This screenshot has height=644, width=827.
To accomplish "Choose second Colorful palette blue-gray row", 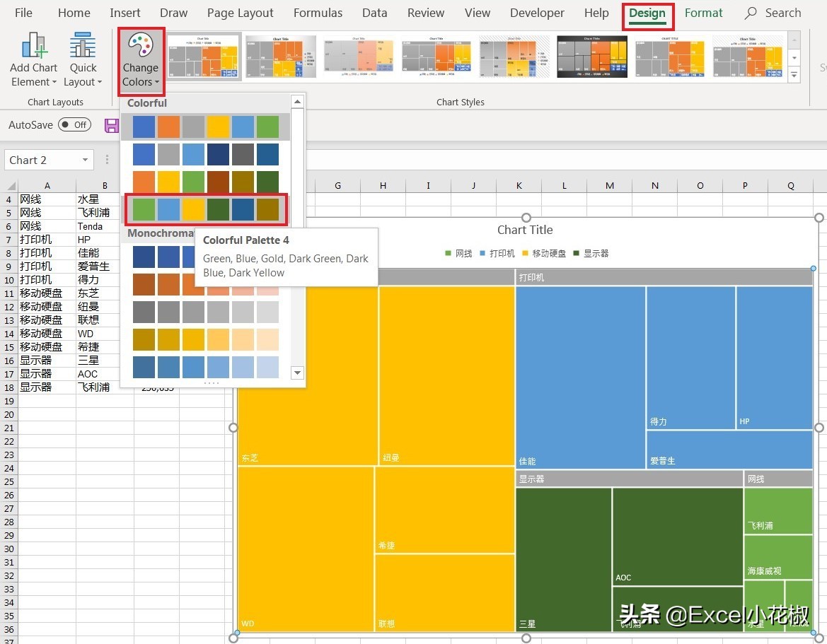I will [x=206, y=154].
